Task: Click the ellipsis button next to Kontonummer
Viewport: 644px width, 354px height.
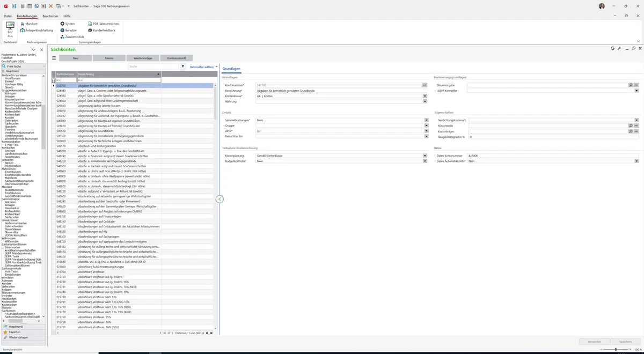Action: point(424,85)
